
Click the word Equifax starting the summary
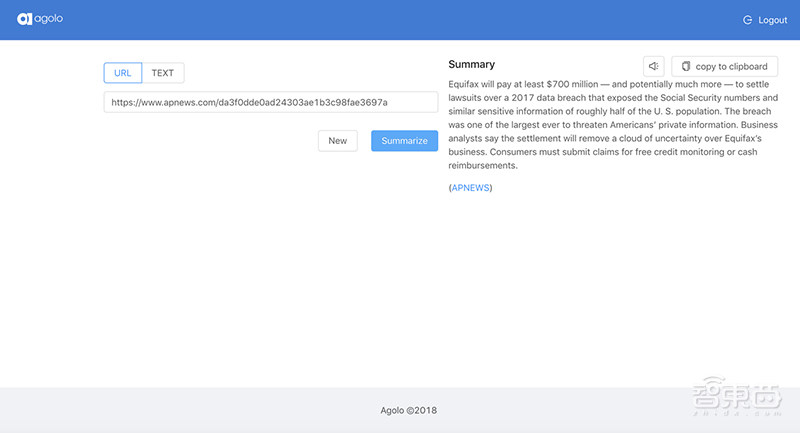tap(465, 84)
